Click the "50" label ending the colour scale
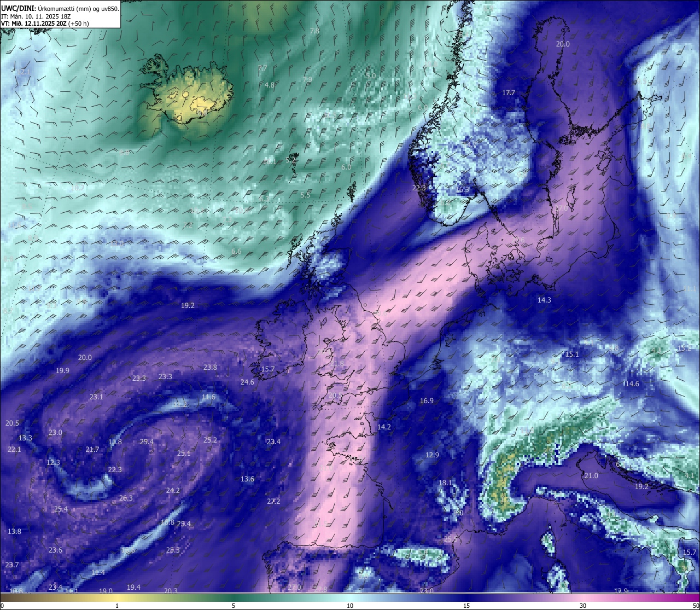 pyautogui.click(x=696, y=606)
